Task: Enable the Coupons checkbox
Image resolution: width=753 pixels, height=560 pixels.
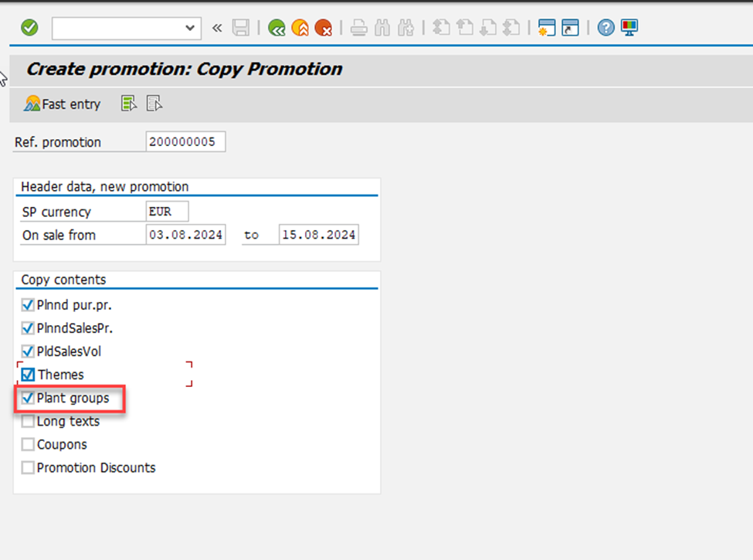Action: click(x=28, y=444)
